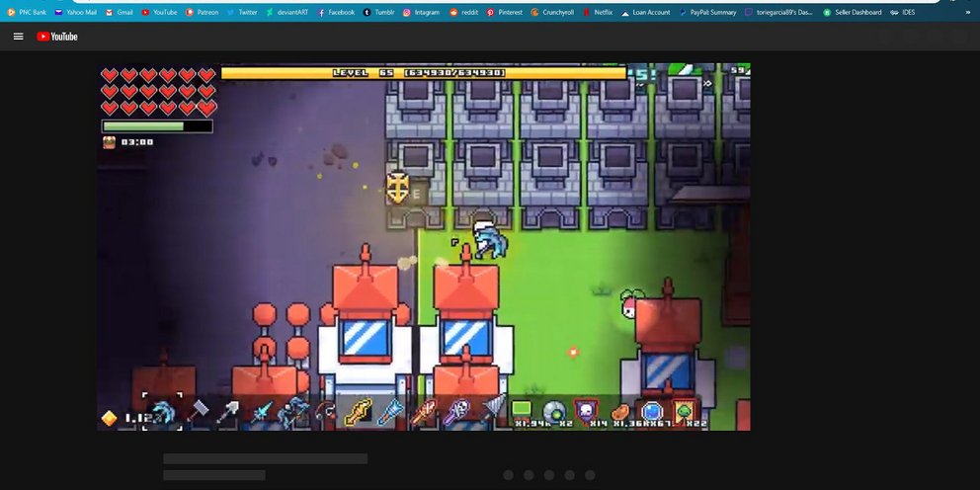Open the Facebook bookmark
This screenshot has height=490, width=980.
tap(336, 12)
